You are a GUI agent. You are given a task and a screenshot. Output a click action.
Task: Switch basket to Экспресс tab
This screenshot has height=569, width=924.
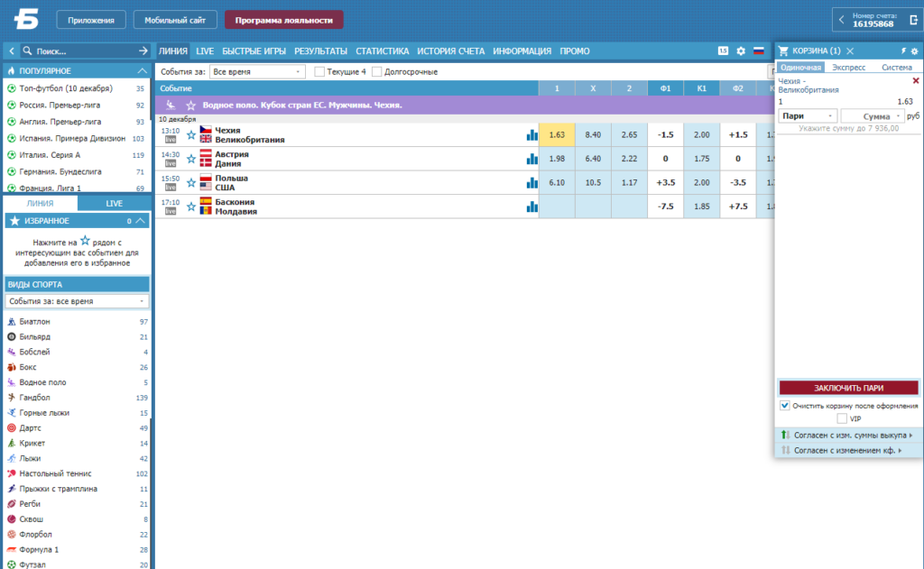(x=848, y=68)
